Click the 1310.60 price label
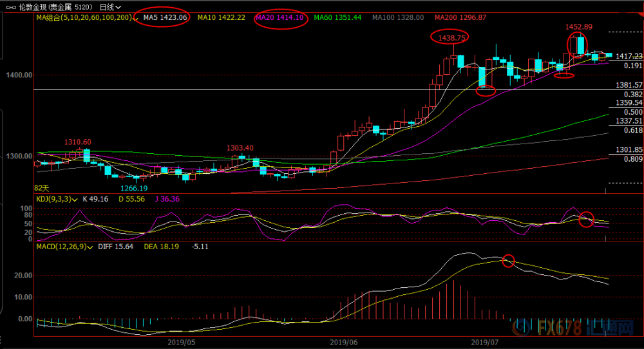Image resolution: width=644 pixels, height=349 pixels. pyautogui.click(x=78, y=142)
